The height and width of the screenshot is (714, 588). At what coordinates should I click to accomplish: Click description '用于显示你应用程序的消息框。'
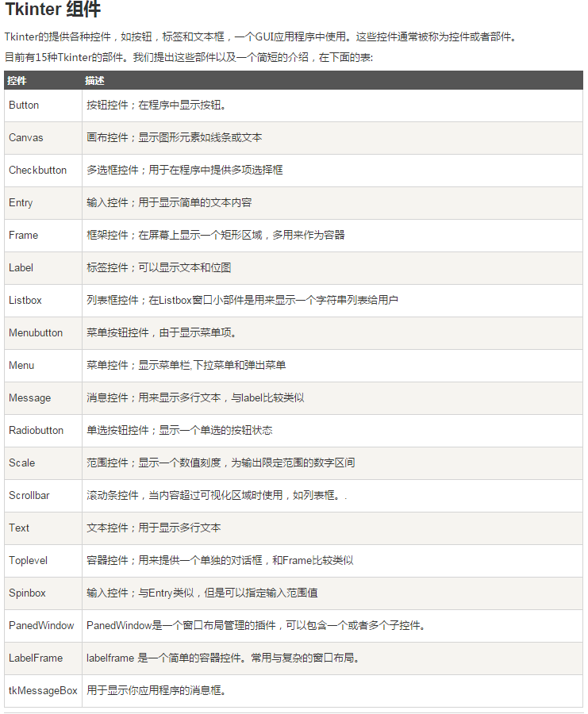coord(156,691)
